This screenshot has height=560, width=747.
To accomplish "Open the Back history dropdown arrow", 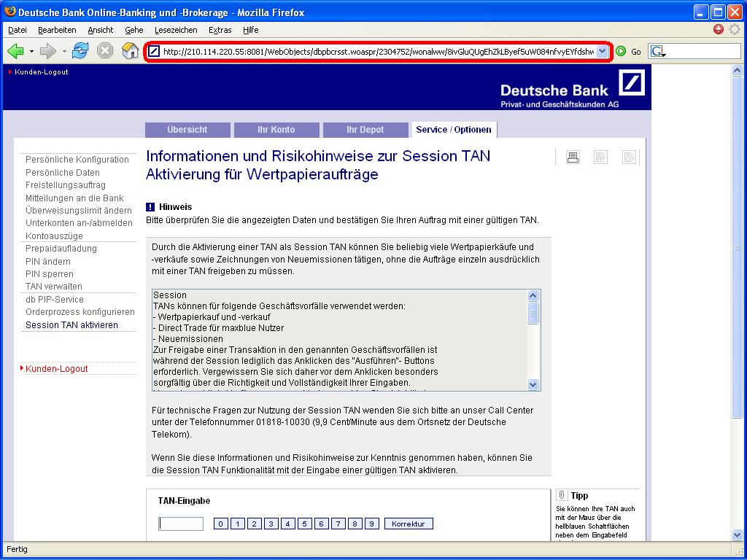I will coord(31,51).
